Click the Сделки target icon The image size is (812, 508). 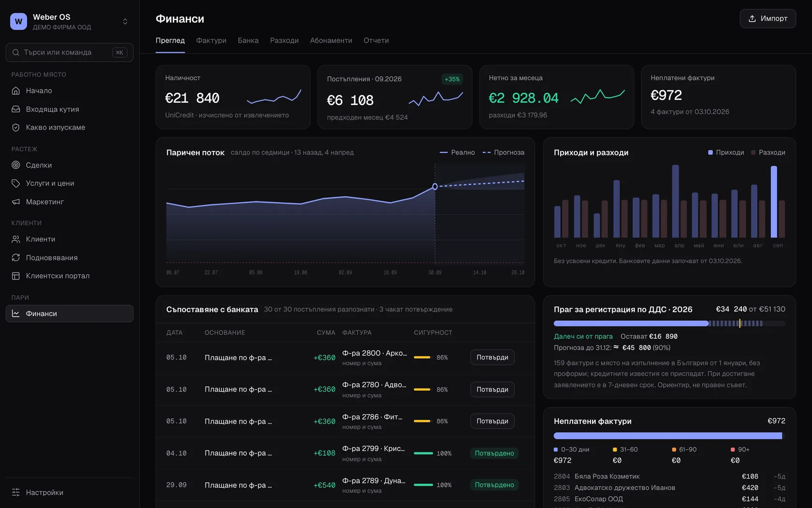coord(16,165)
